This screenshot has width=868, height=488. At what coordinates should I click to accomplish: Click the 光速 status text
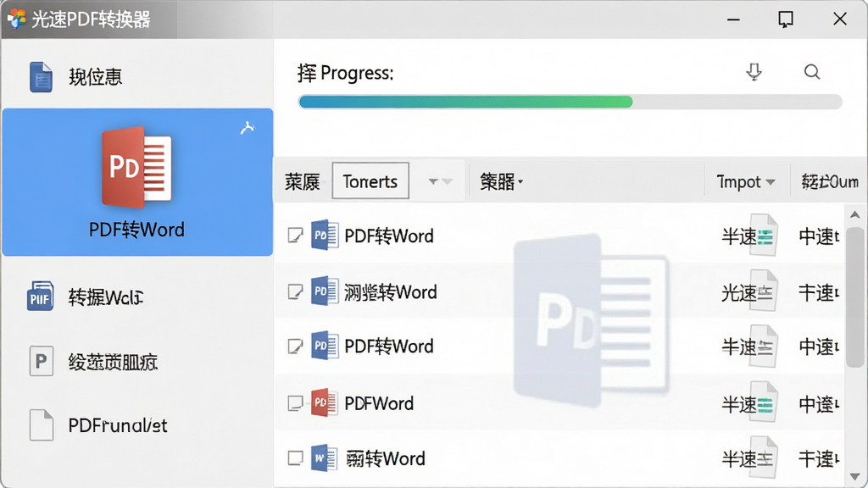(x=738, y=292)
